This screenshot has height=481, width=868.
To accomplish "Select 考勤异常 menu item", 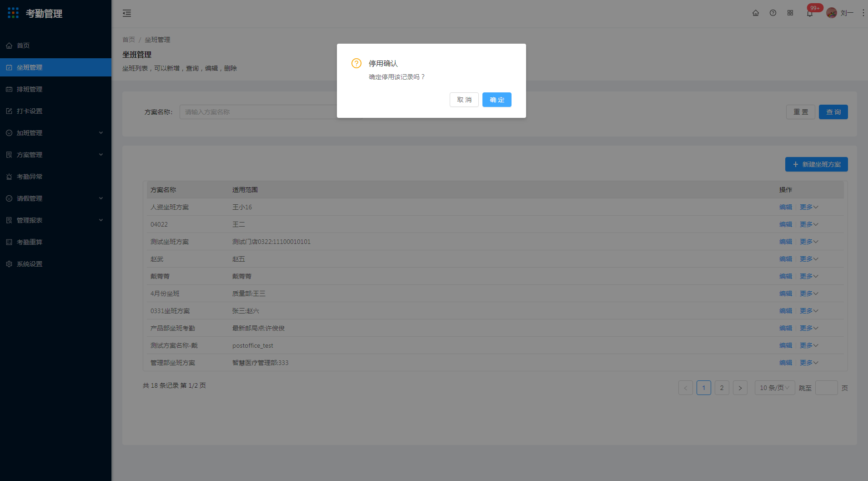I will [x=55, y=177].
